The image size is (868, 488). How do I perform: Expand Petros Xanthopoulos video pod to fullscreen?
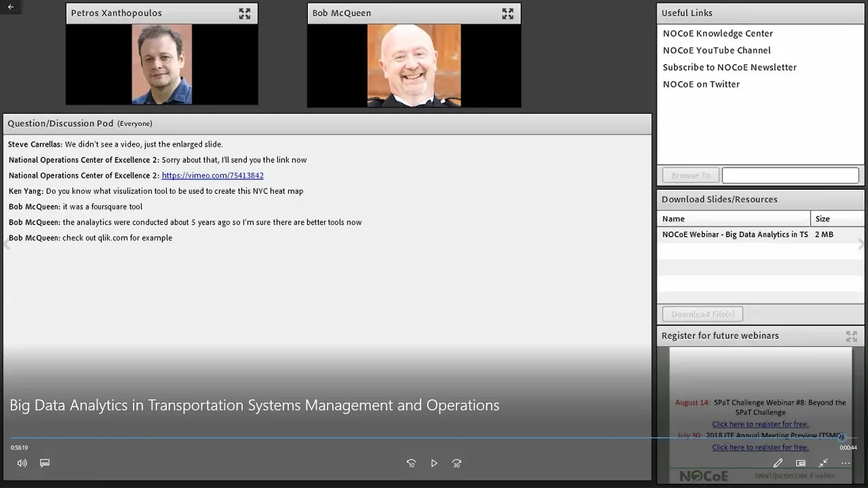pos(245,14)
